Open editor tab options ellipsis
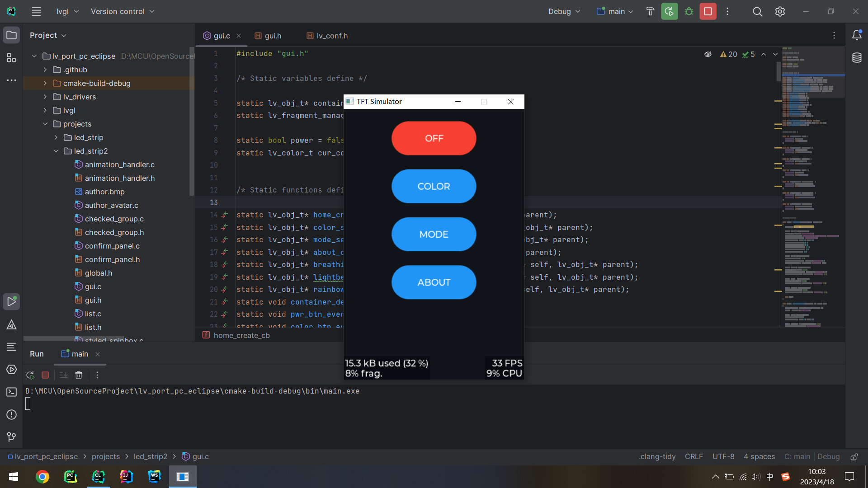The width and height of the screenshot is (868, 488). (x=834, y=35)
